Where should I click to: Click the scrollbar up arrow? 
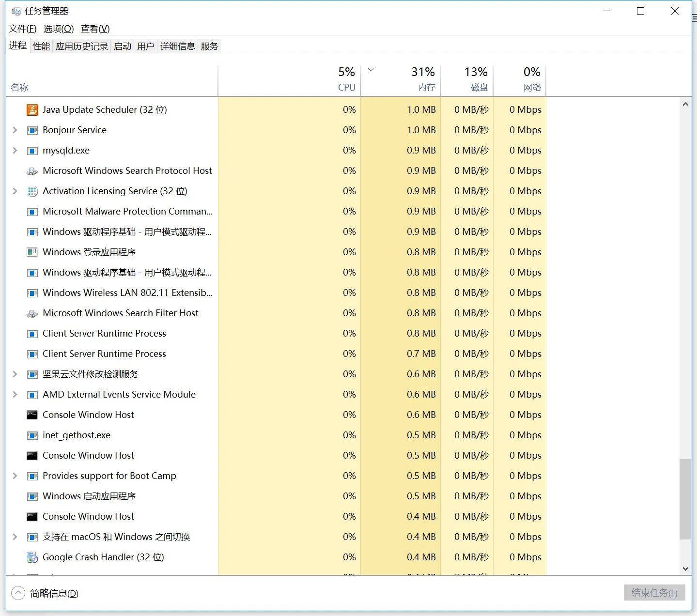tap(685, 104)
